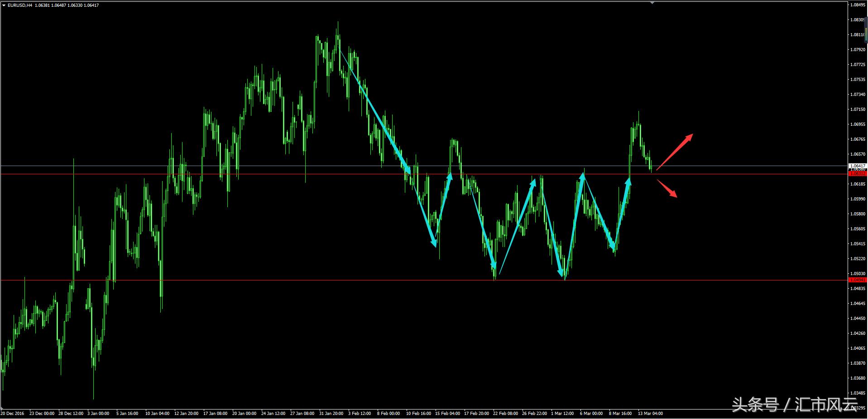Click price scale value 1.07340
Screen dimensions: 868x419
[x=858, y=95]
